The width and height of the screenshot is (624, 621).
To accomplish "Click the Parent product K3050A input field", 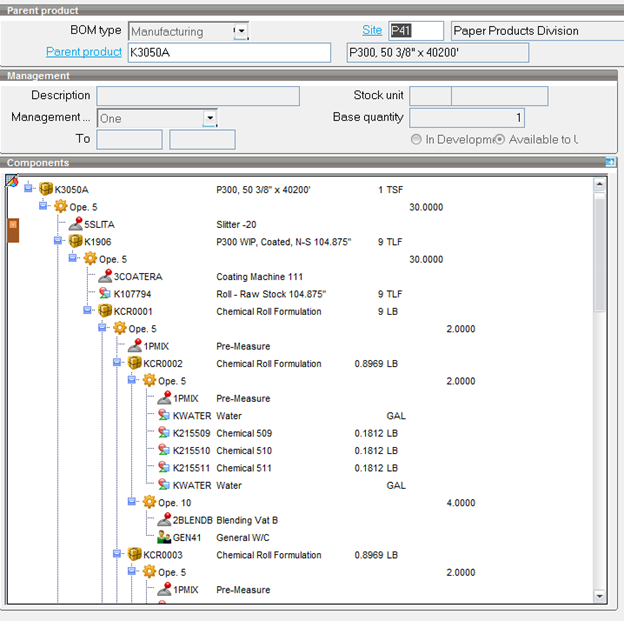I will [229, 53].
